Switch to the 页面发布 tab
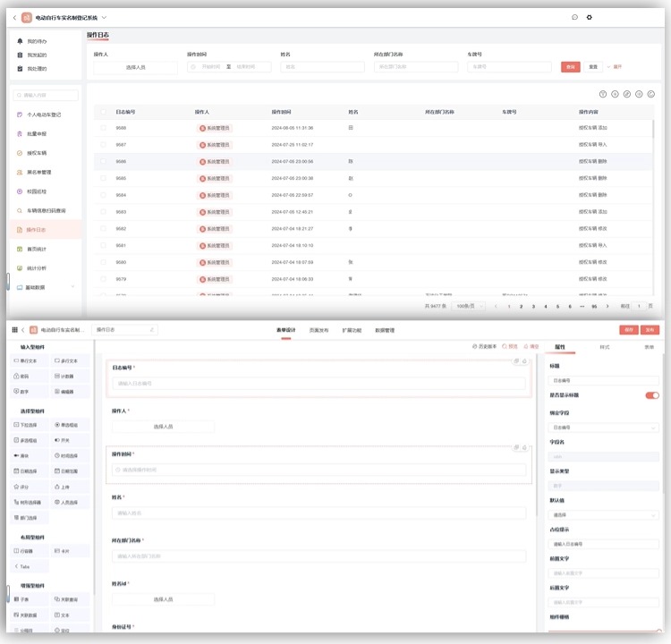 pos(319,330)
